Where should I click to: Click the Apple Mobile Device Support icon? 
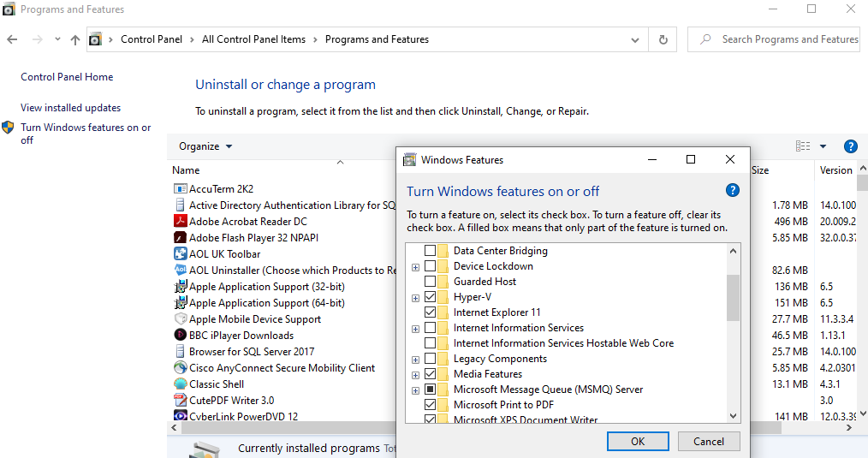pos(180,319)
